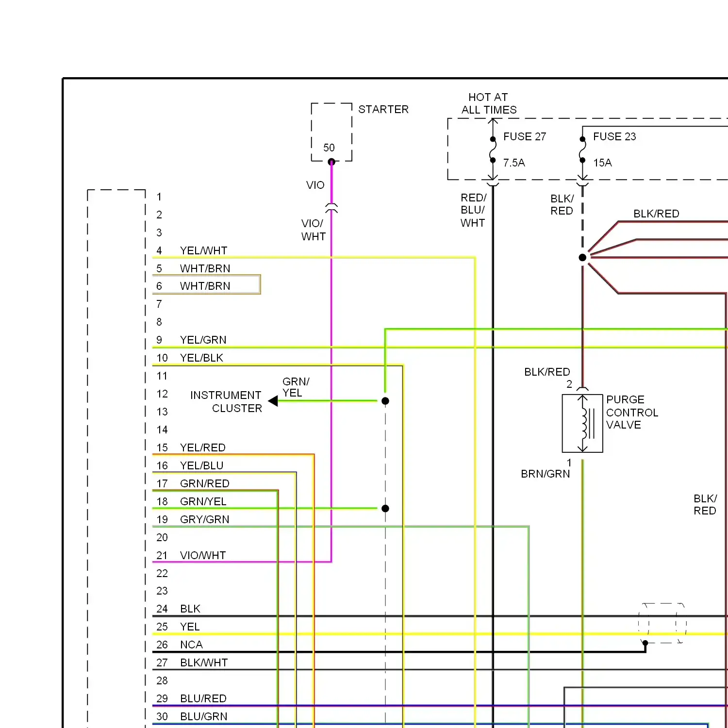
Task: Select the BRN/GRN wire label
Action: click(x=546, y=474)
